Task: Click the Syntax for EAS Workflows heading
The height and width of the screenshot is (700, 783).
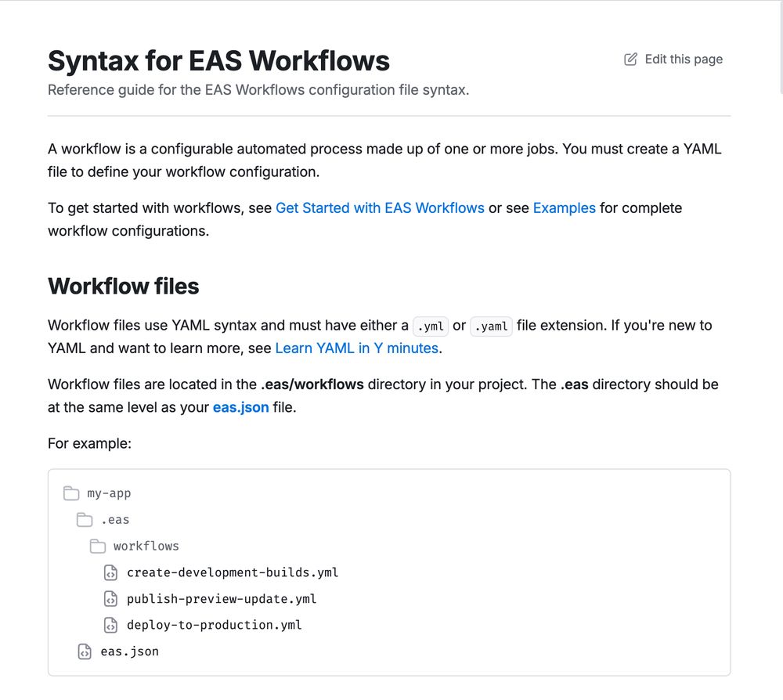Action: point(218,61)
